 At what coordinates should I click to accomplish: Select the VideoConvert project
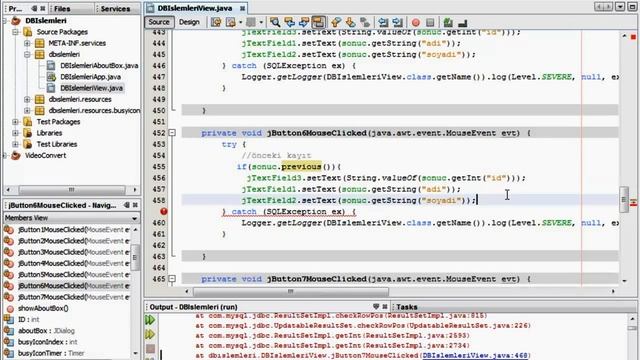click(x=45, y=156)
